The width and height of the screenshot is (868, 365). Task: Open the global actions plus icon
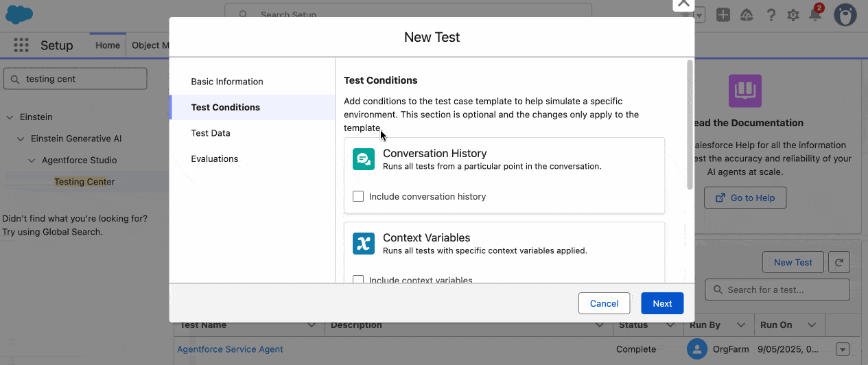pos(723,14)
